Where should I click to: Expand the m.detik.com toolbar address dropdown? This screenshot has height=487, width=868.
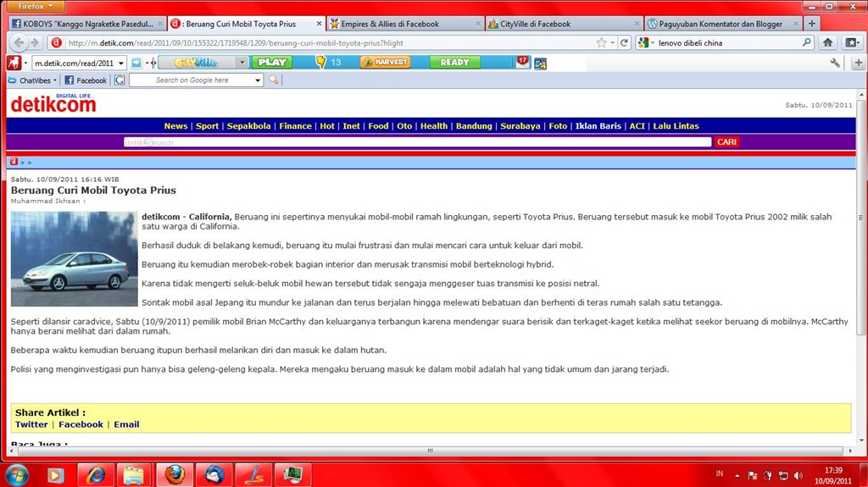[121, 63]
